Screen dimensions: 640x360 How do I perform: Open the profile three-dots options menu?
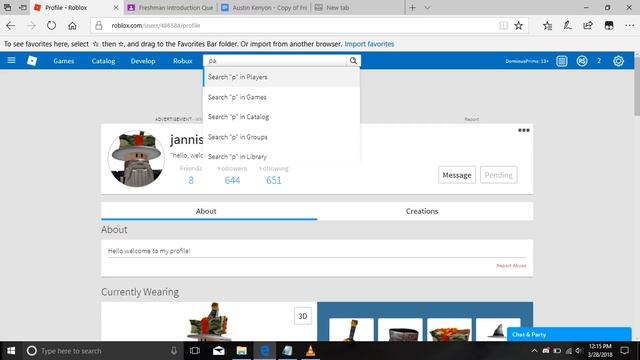[x=524, y=130]
